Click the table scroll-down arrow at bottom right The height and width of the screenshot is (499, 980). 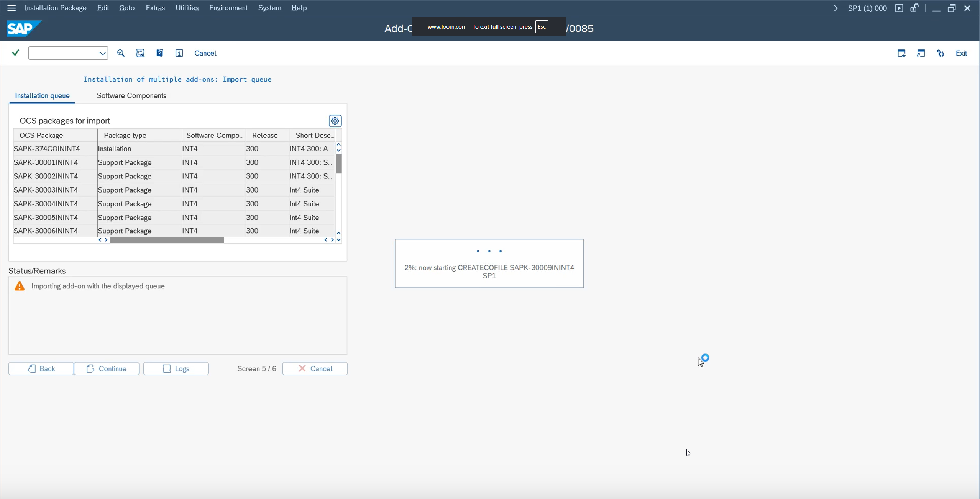(x=339, y=240)
